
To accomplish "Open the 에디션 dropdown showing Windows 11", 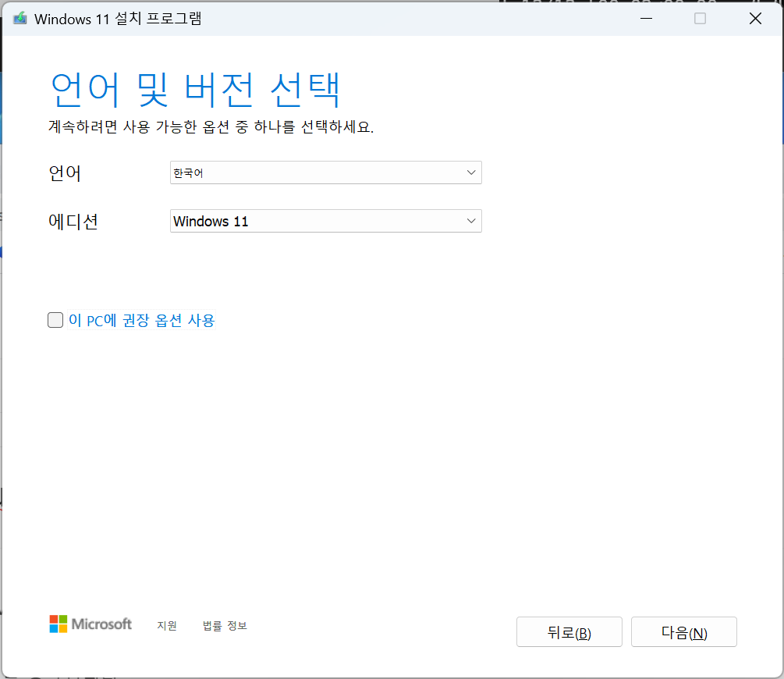I will click(x=326, y=221).
